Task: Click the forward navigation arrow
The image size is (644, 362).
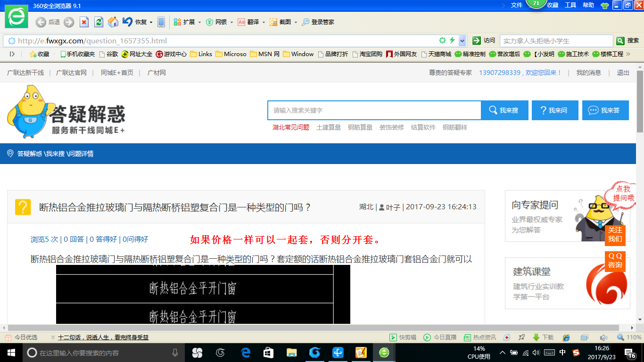Action: point(69,22)
